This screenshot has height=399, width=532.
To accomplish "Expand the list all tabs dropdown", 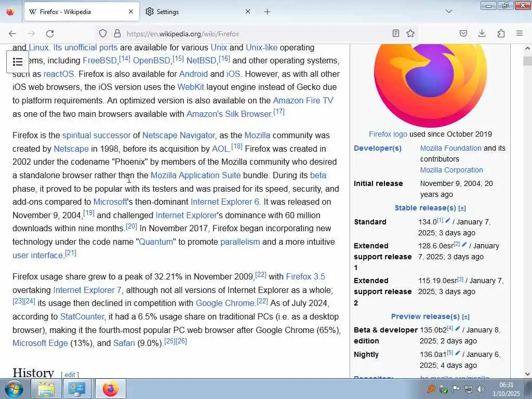I will [449, 11].
